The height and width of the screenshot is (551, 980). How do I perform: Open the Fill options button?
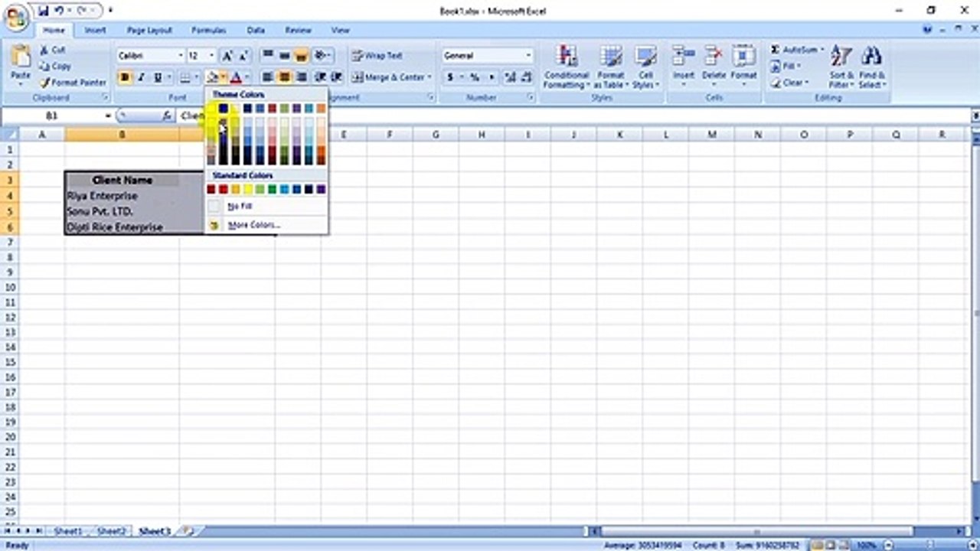click(x=785, y=66)
